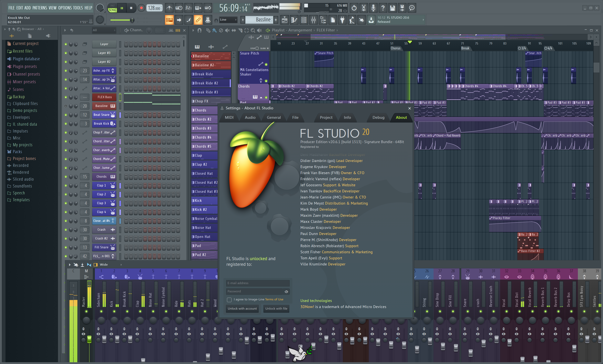Screen dimensions: 603x364
Task: Adjust the main pitch slider handle
Action: [132, 20]
